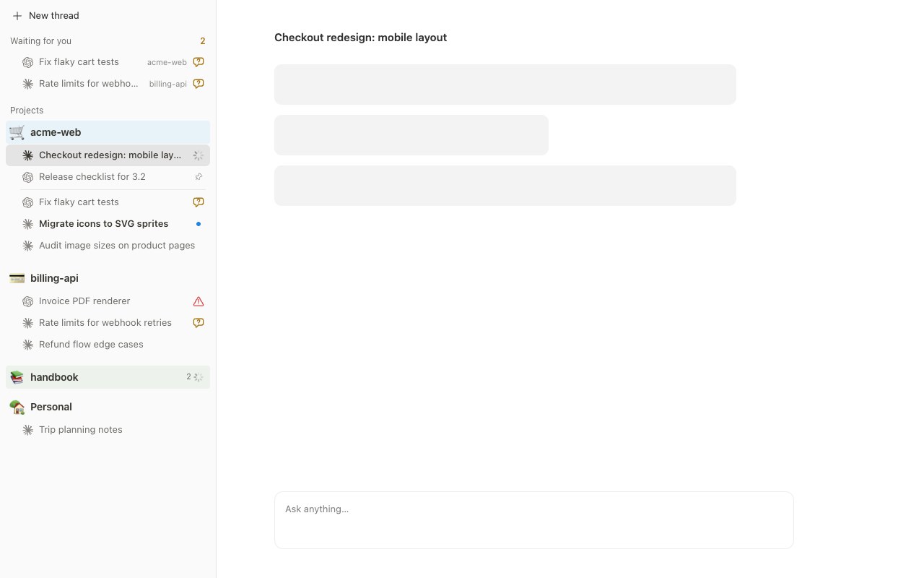
Task: Click question bubble icon beside billing-api tag
Action: coord(199,84)
